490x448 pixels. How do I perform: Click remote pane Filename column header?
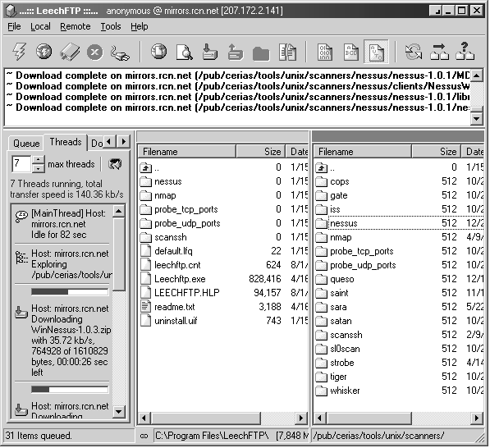(x=362, y=152)
